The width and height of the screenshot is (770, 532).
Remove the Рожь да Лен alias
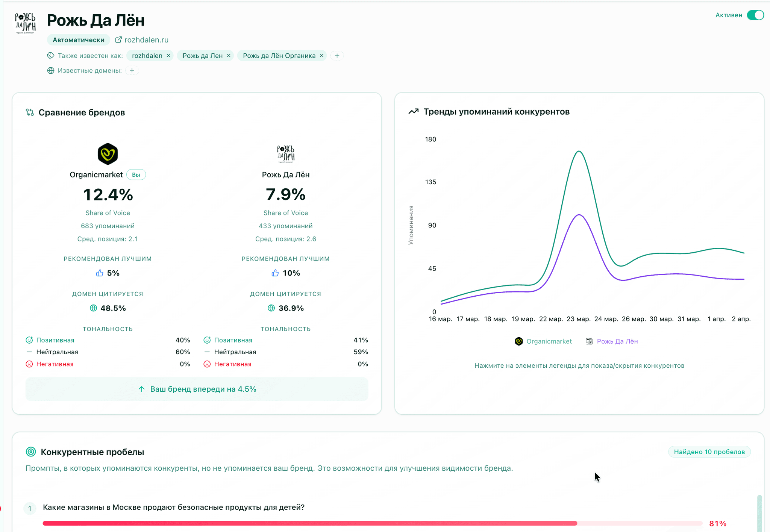click(229, 56)
